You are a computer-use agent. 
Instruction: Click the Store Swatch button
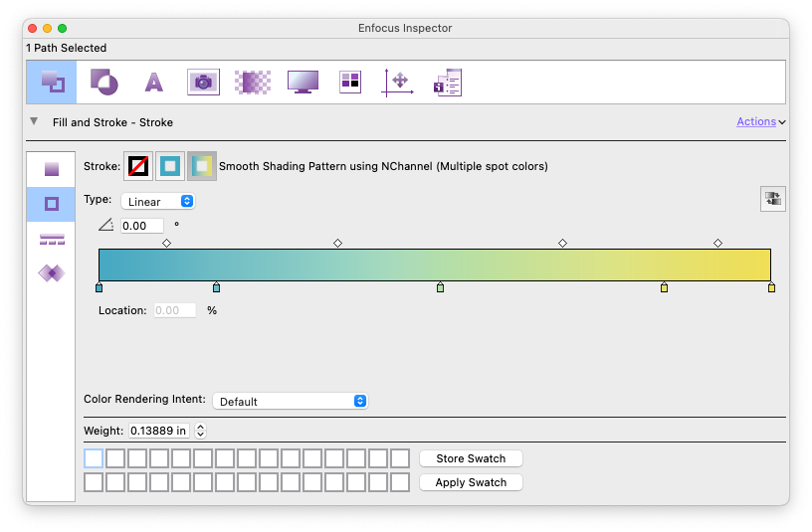coord(471,458)
